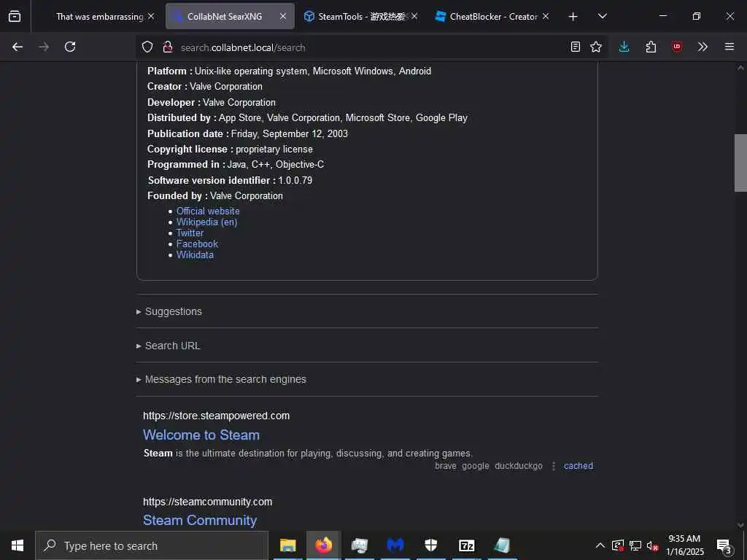The image size is (747, 560).
Task: Open the extensions puzzle icon
Action: [651, 47]
